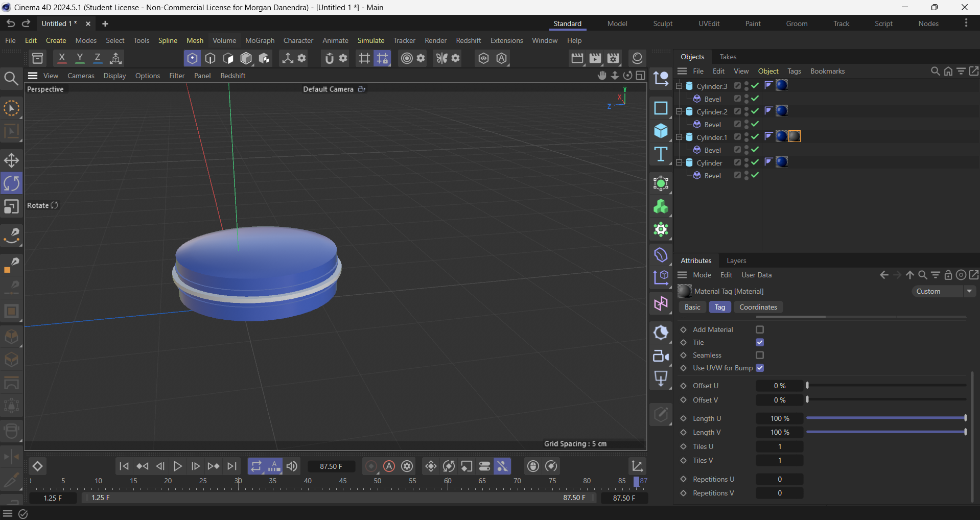Image resolution: width=980 pixels, height=520 pixels.
Task: Open the Custom dropdown in Attributes
Action: 943,291
